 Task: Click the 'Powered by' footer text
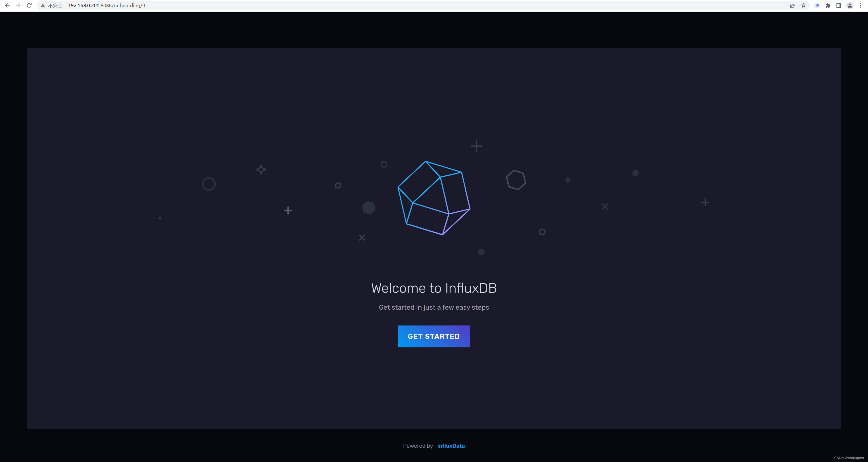click(418, 446)
